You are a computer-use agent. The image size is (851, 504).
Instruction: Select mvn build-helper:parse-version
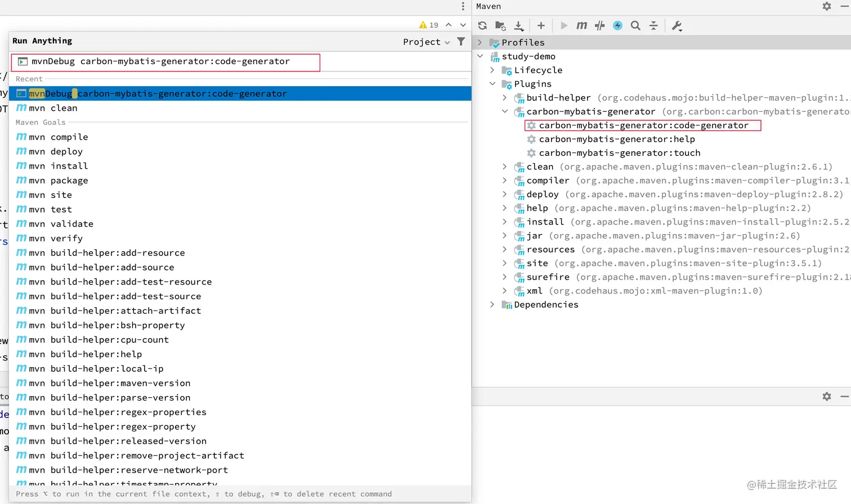240,398
